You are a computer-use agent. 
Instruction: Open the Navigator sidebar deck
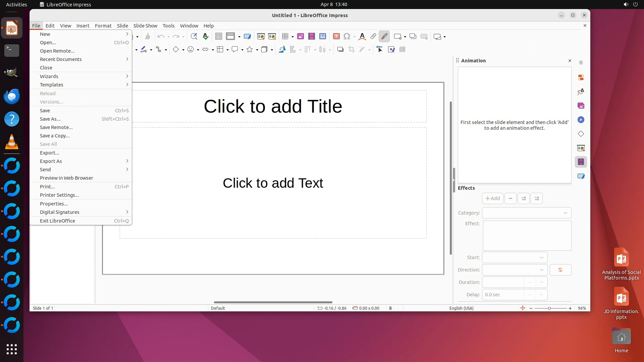click(x=581, y=120)
